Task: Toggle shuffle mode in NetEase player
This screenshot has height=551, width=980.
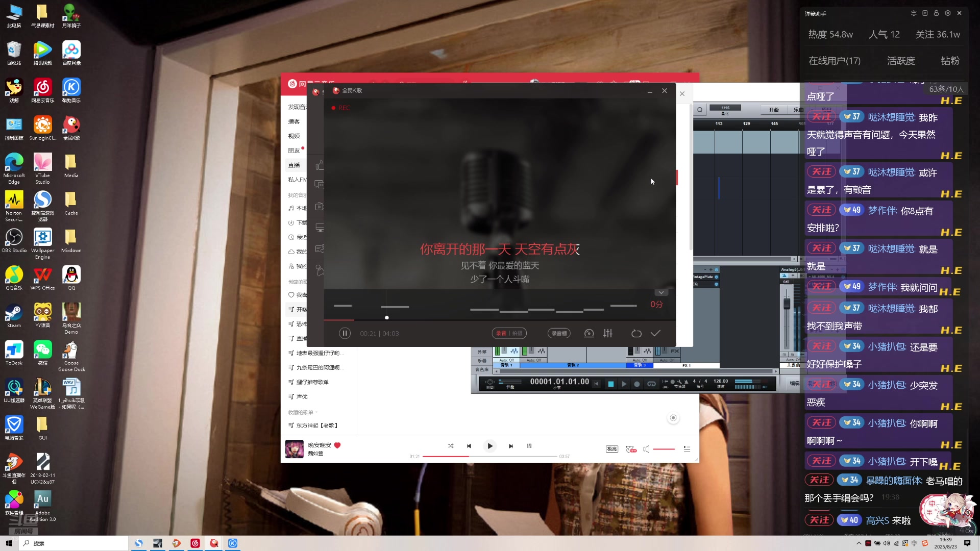Action: click(451, 446)
